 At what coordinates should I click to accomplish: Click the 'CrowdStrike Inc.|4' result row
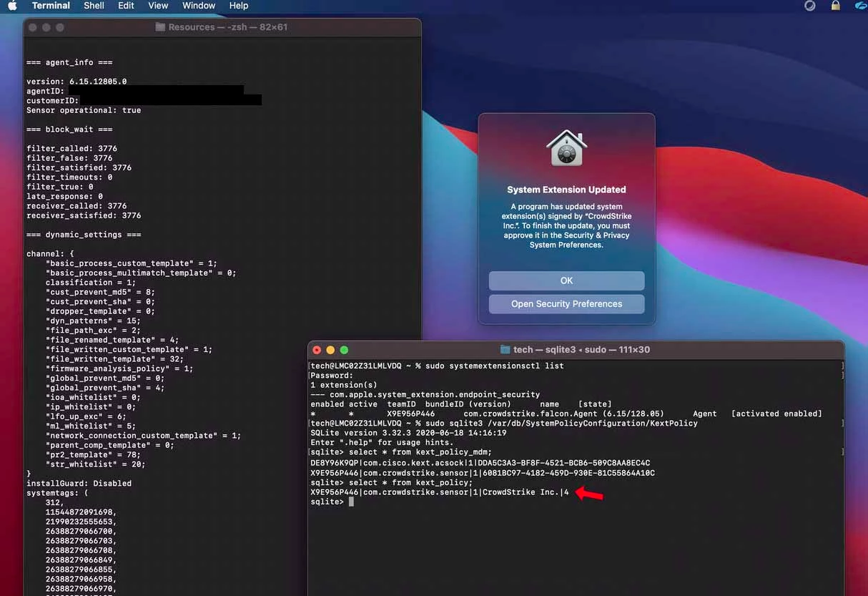(x=439, y=492)
